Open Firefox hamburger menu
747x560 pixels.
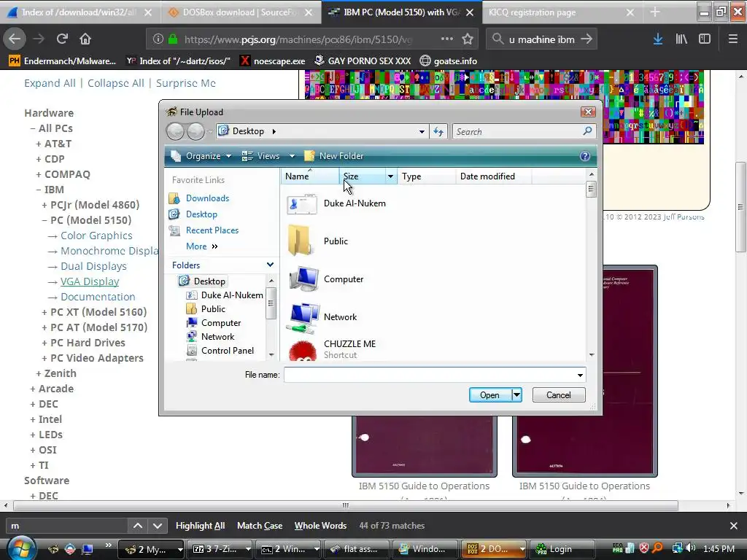pos(733,39)
